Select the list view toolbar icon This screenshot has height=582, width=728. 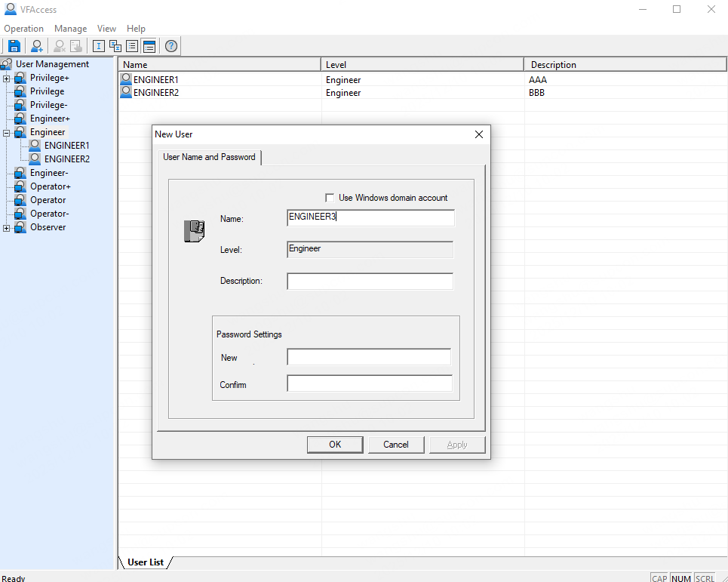pos(132,46)
